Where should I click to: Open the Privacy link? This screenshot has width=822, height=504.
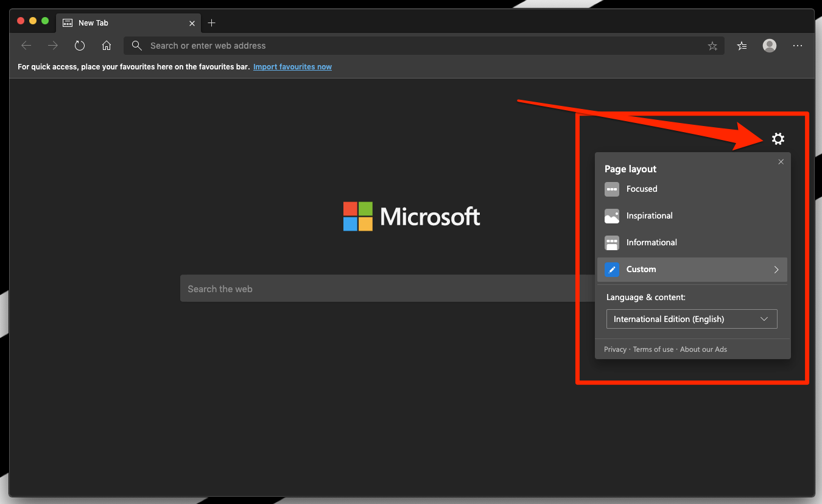[615, 349]
